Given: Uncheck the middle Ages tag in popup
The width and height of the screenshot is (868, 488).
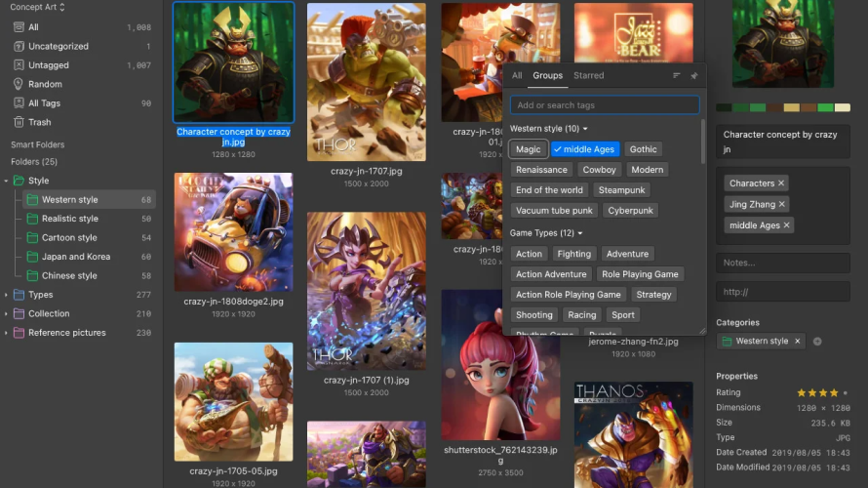Looking at the screenshot, I should click(x=583, y=149).
